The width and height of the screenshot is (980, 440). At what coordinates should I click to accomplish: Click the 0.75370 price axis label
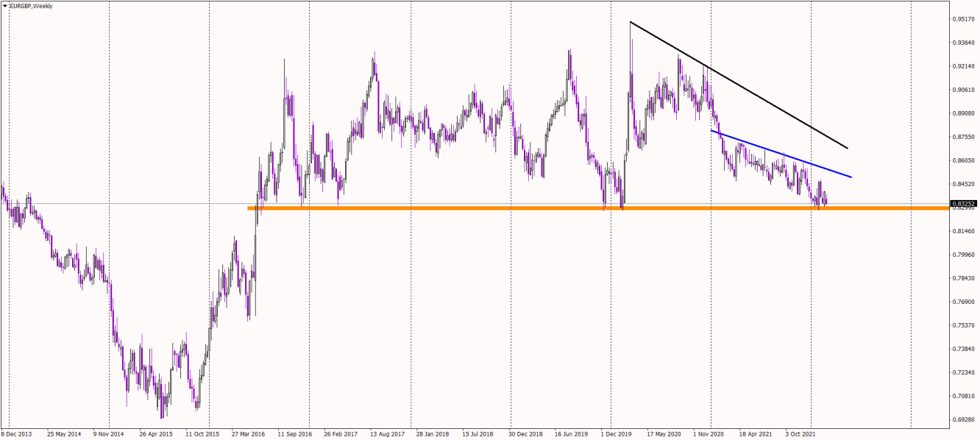coord(963,325)
